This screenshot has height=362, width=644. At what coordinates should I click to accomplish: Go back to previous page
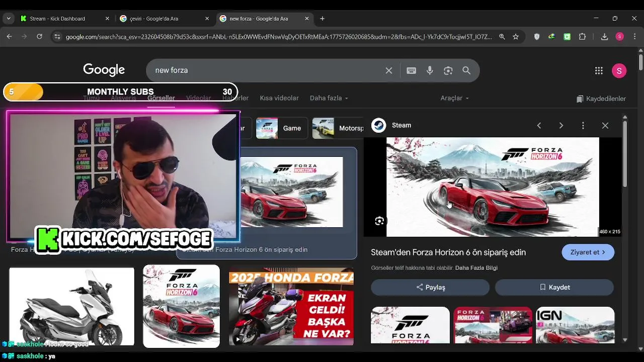pos(9,37)
